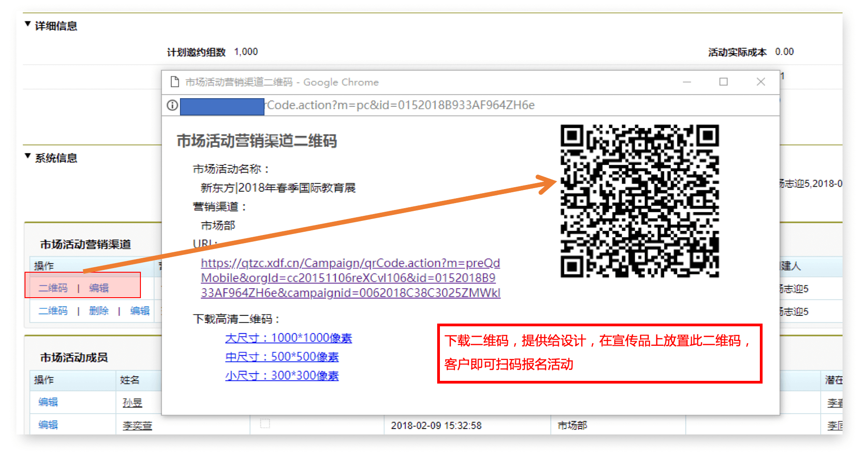Click 操作 column header in channel table
Viewport: 868px width, 459px height.
pos(44,266)
